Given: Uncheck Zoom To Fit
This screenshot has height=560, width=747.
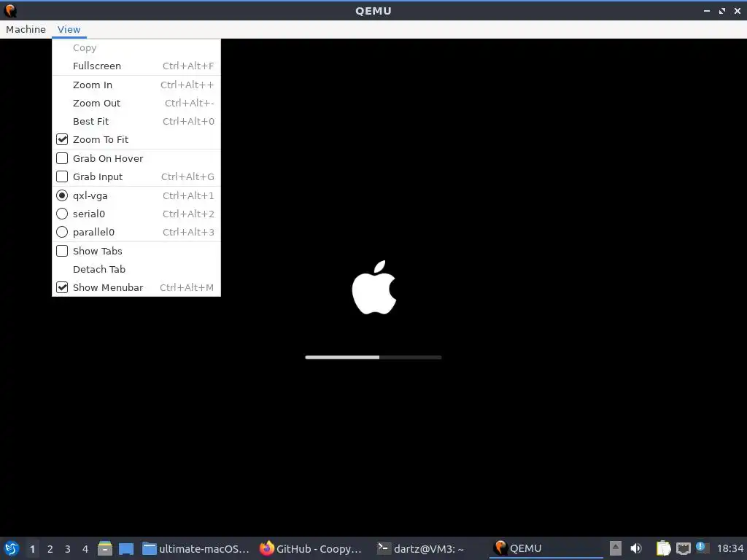Looking at the screenshot, I should [136, 139].
